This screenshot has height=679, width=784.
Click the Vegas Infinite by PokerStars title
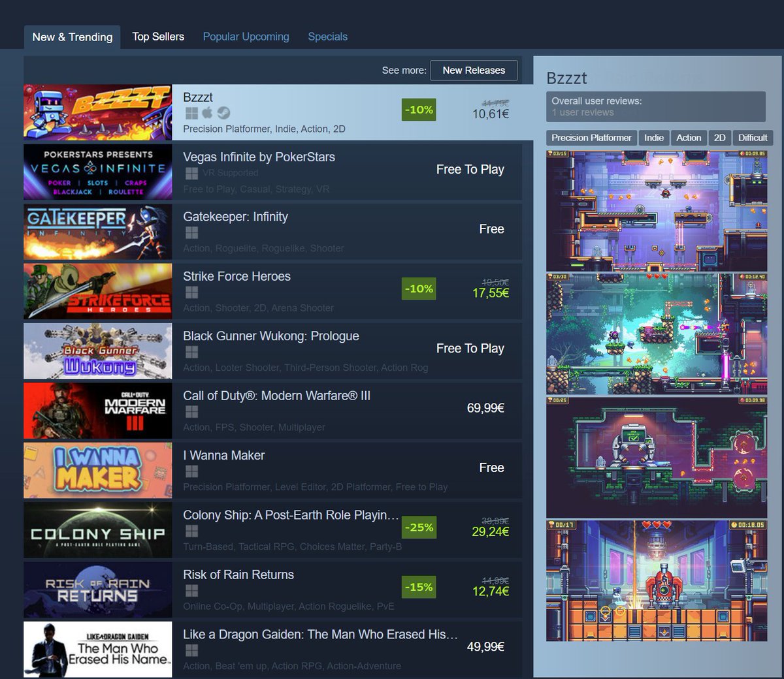click(259, 157)
